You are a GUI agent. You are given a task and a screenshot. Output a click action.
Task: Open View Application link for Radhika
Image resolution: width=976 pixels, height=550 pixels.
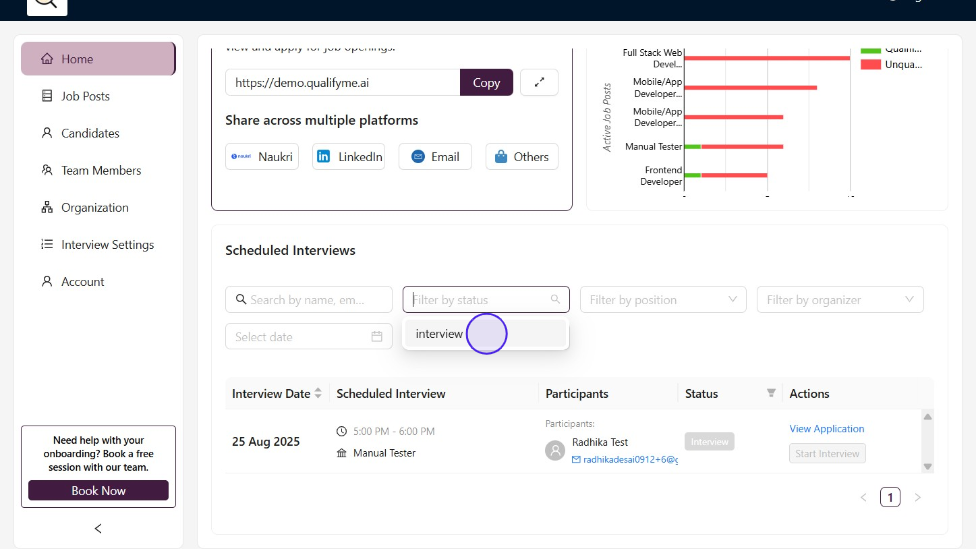point(826,429)
